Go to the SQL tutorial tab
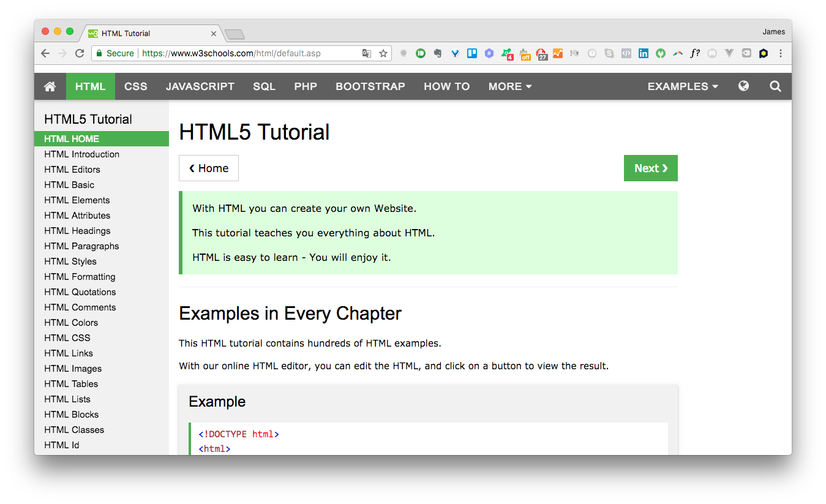 (x=265, y=86)
